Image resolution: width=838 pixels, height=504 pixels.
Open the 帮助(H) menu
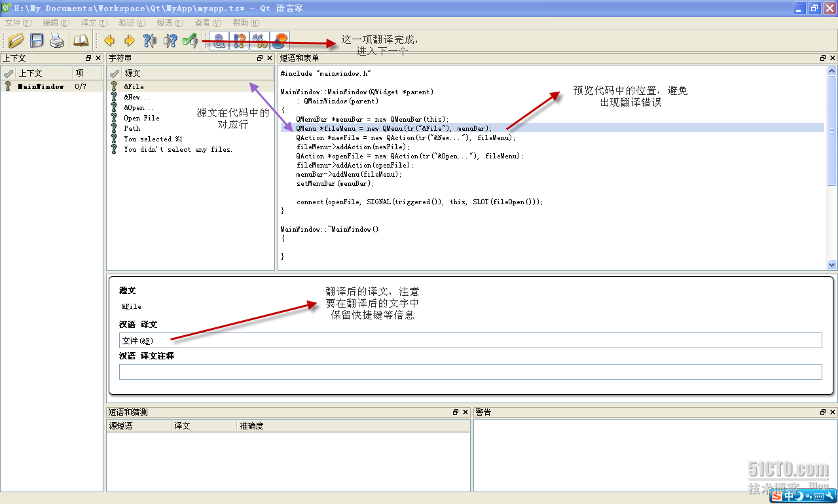[246, 23]
